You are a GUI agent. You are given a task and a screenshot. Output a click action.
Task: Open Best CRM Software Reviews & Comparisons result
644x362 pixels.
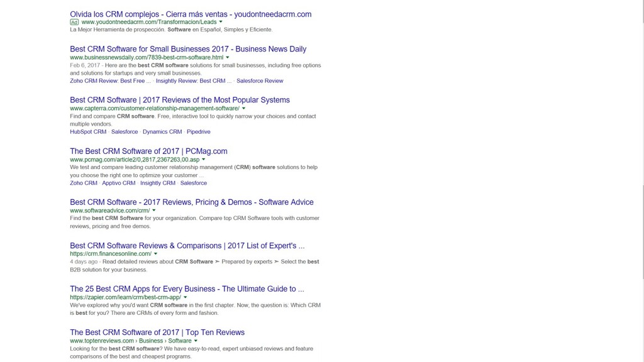(187, 246)
